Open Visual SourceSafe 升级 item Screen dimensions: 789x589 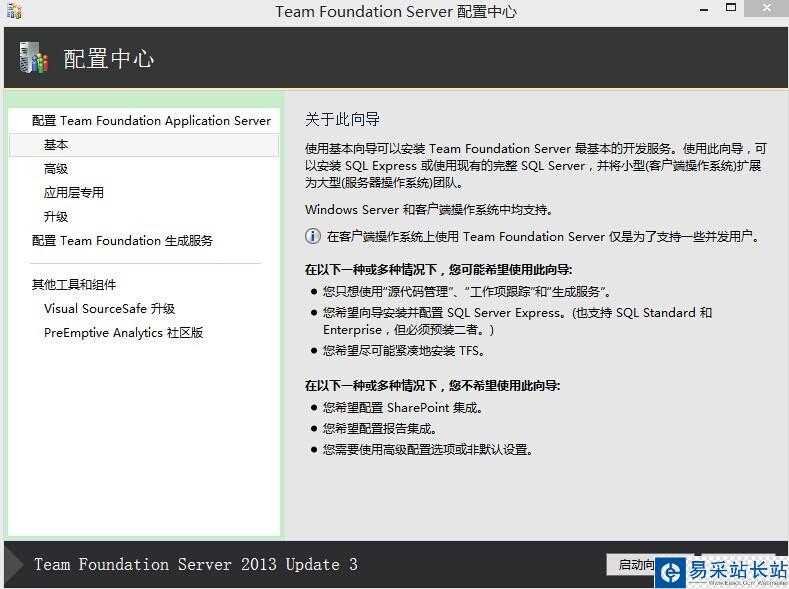pos(109,309)
